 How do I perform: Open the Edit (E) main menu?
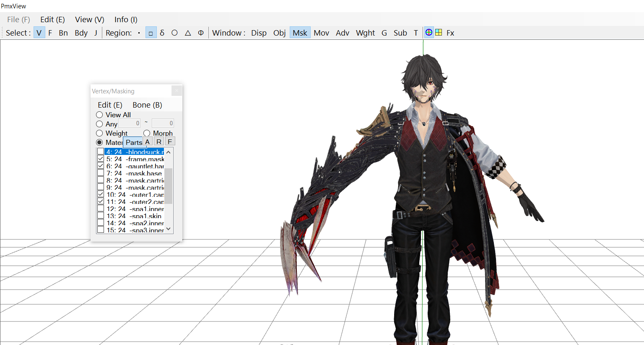pyautogui.click(x=52, y=20)
